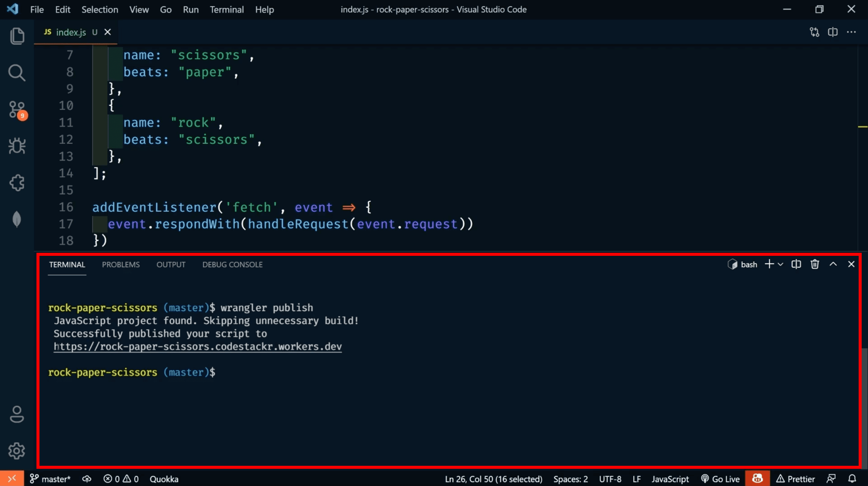This screenshot has width=868, height=486.
Task: Change file encoding UTF-8
Action: tap(610, 479)
